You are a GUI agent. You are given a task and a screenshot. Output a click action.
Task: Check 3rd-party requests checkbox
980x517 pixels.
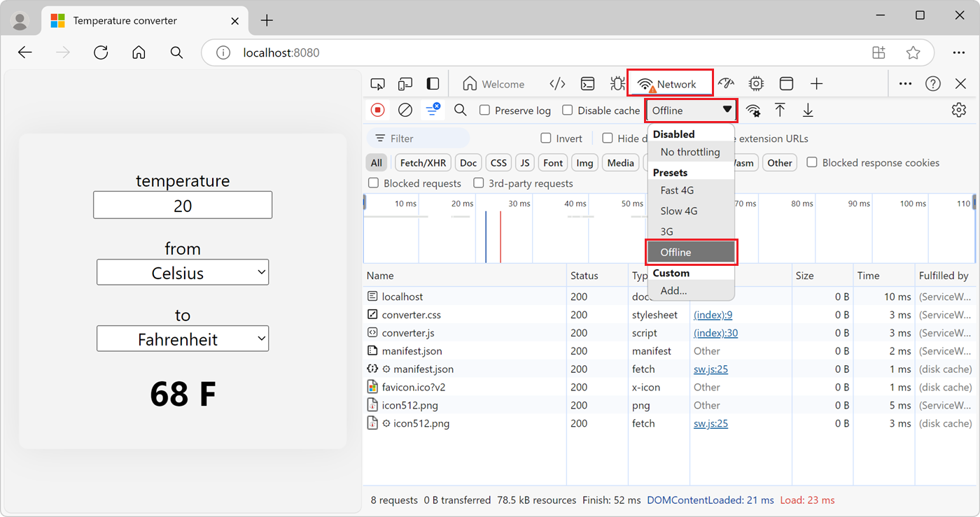(479, 183)
